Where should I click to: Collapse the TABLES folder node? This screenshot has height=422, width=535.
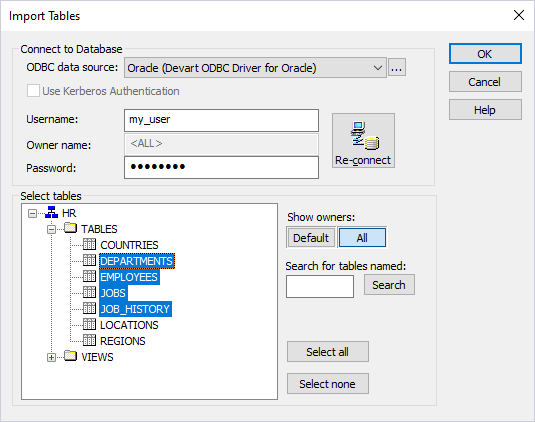click(52, 230)
